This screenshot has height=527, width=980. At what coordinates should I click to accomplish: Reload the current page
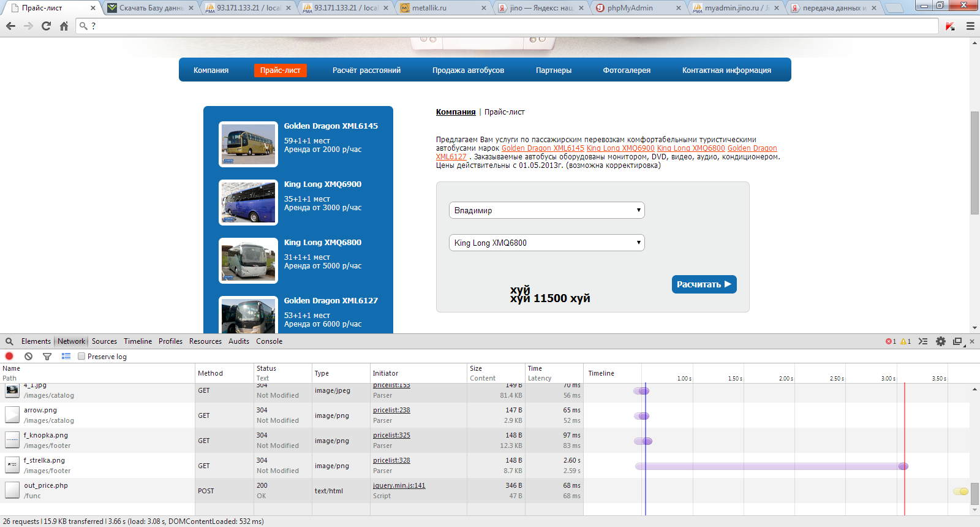point(46,26)
